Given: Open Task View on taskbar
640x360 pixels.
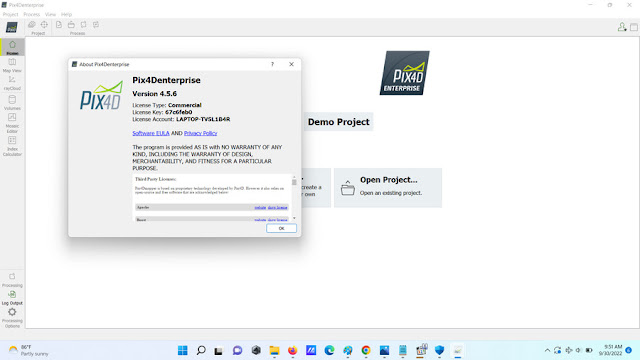Looking at the screenshot, I should pyautogui.click(x=219, y=350).
